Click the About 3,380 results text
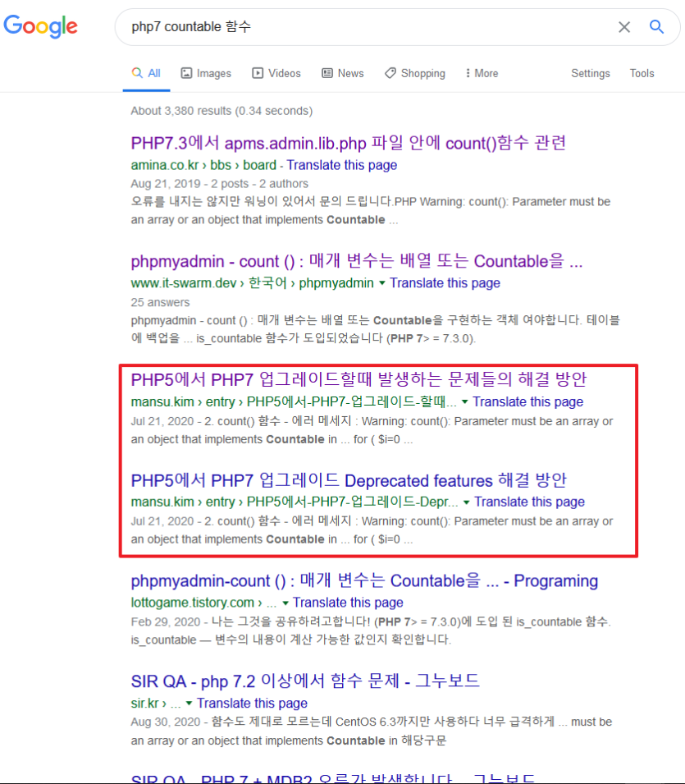This screenshot has height=784, width=685. click(221, 111)
